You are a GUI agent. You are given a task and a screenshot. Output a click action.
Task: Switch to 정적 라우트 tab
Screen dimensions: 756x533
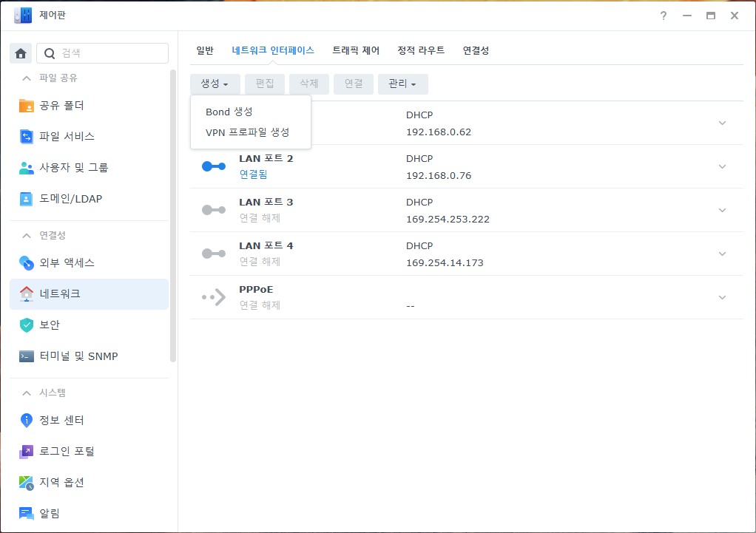tap(421, 50)
